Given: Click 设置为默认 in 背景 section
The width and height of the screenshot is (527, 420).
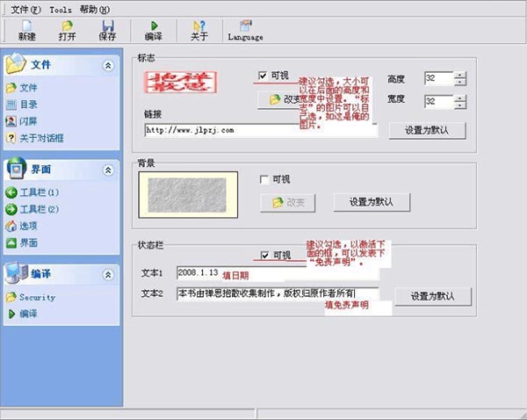Looking at the screenshot, I should [x=372, y=202].
